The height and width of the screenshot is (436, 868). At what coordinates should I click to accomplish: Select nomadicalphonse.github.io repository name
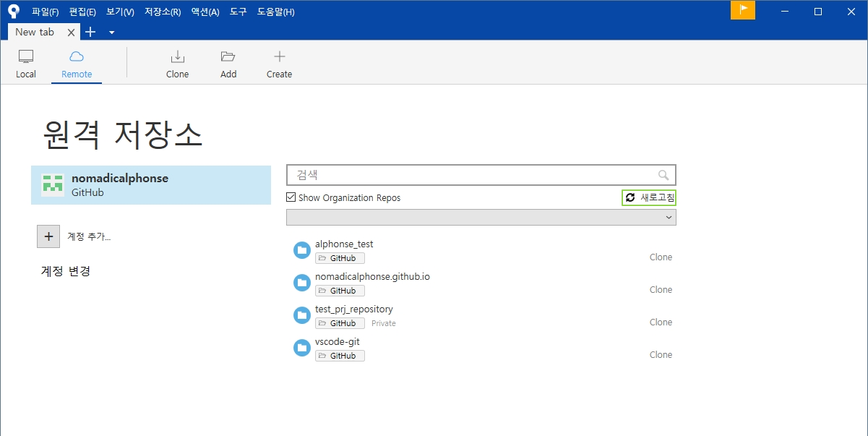(372, 277)
